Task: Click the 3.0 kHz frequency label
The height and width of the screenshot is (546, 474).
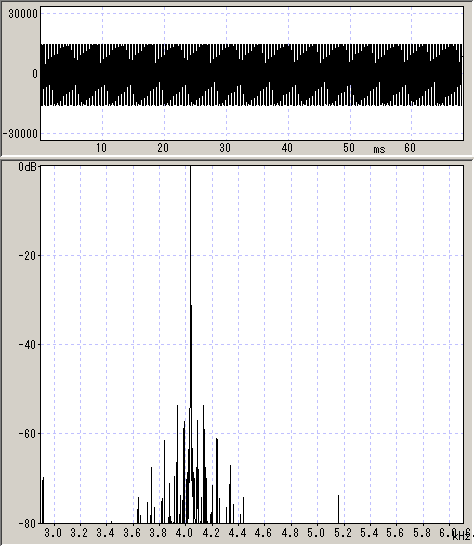Action: point(53,533)
